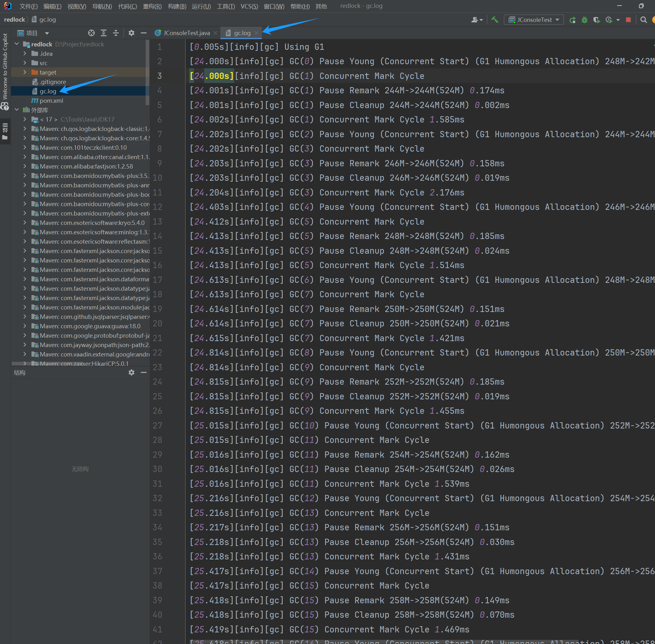Toggle the 项目 tool window side button
655x644 pixels.
click(x=5, y=131)
